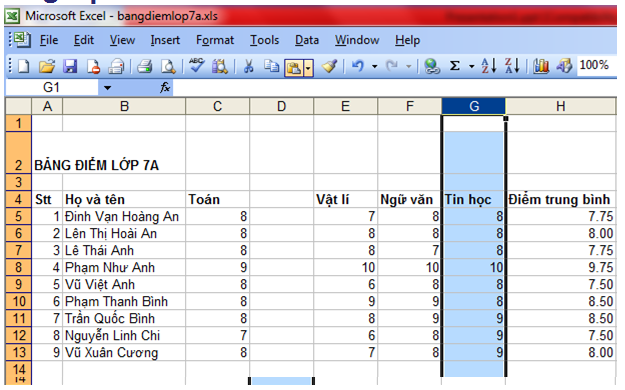Viewport: 625px width, 390px height.
Task: Click the 'Ngữ văn' header cell
Action: click(x=410, y=199)
